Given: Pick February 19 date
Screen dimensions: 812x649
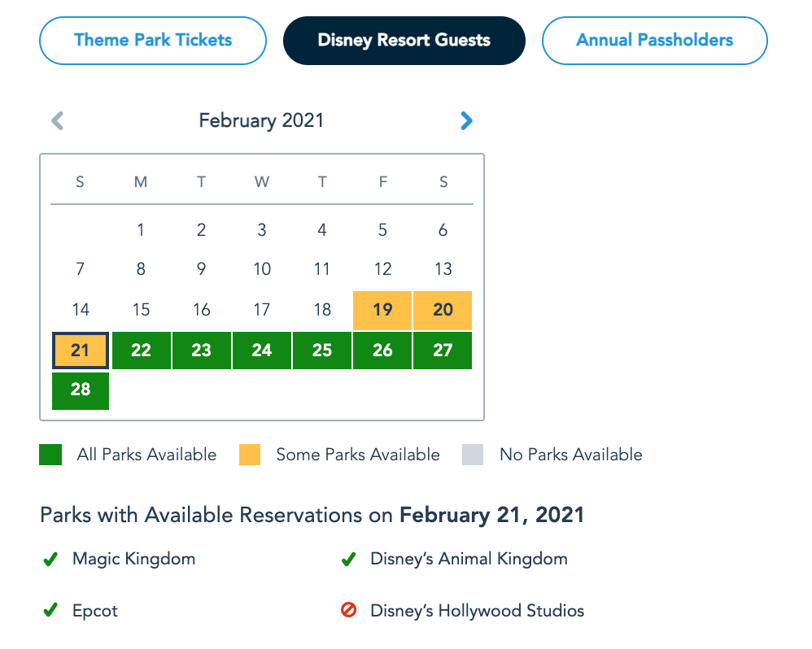Looking at the screenshot, I should click(x=382, y=310).
